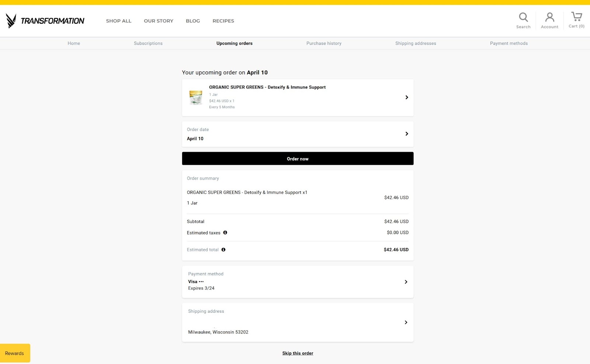Screen dimensions: 590x364
Task: Click the Your upcoming order on April 10 heading
Action: (225, 73)
